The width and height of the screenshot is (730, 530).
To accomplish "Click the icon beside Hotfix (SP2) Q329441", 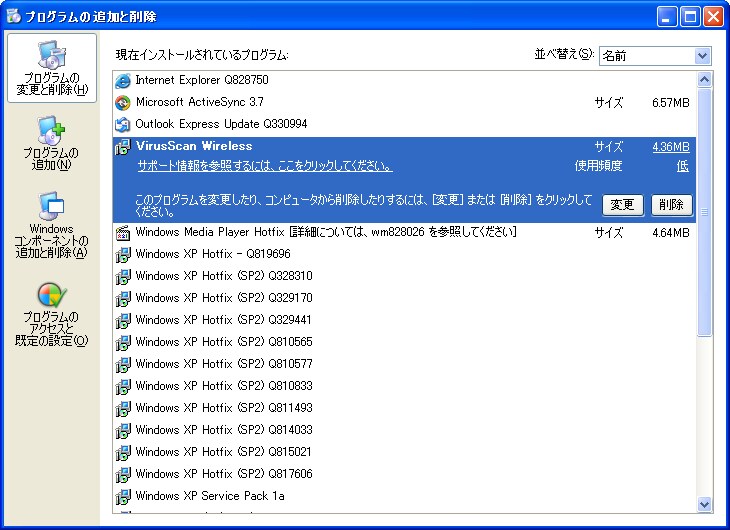I will point(123,320).
